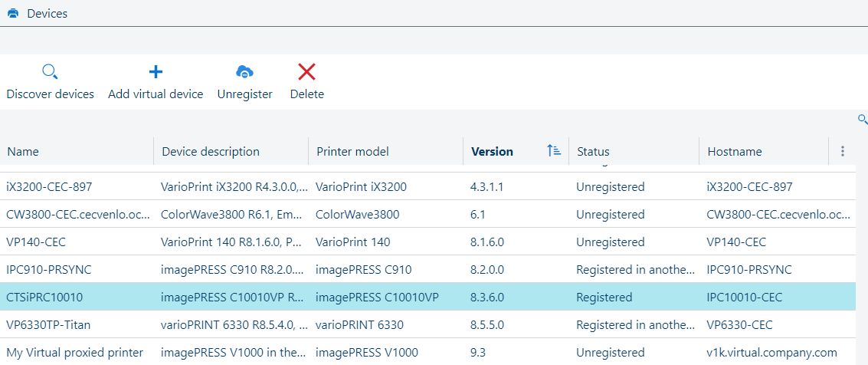Sort by the Device description column header
Screen dimensions: 868x365
pos(211,152)
